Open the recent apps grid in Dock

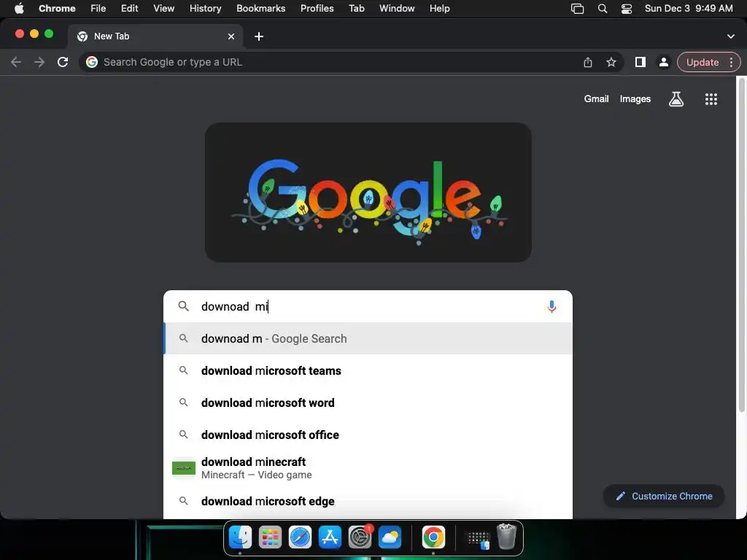(477, 540)
